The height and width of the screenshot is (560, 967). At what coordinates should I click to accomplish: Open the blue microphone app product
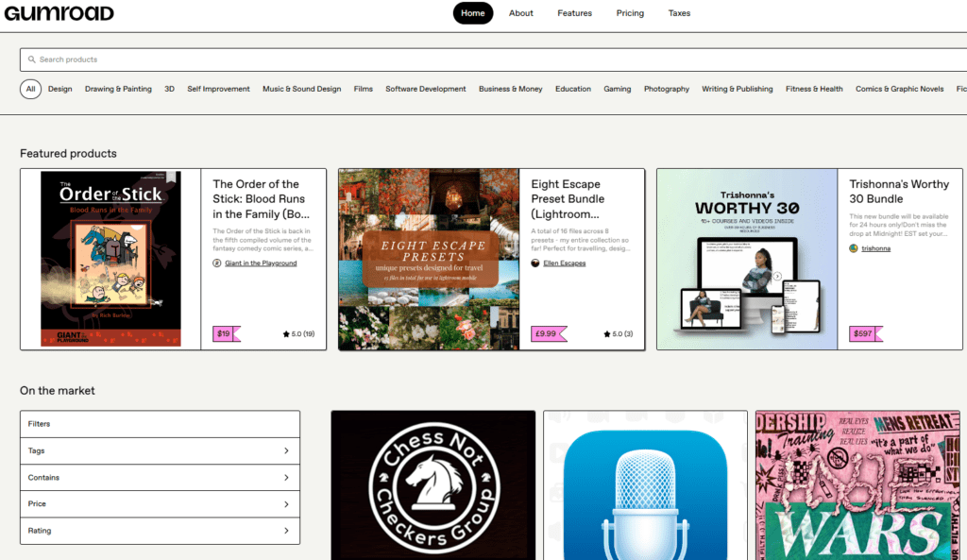[x=645, y=485]
